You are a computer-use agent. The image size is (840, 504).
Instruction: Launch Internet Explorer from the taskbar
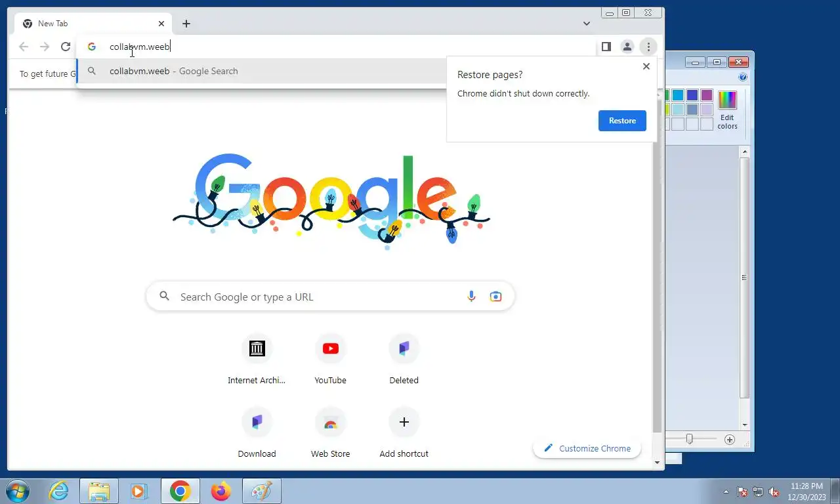pyautogui.click(x=59, y=491)
